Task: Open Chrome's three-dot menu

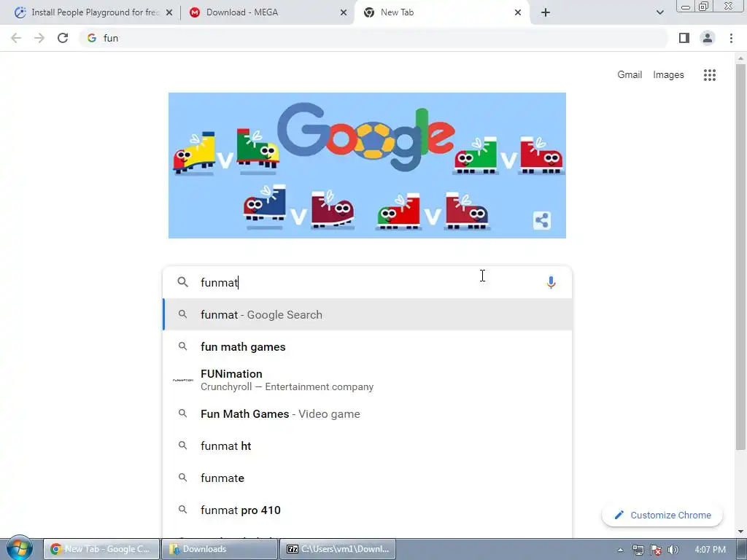Action: coord(731,38)
